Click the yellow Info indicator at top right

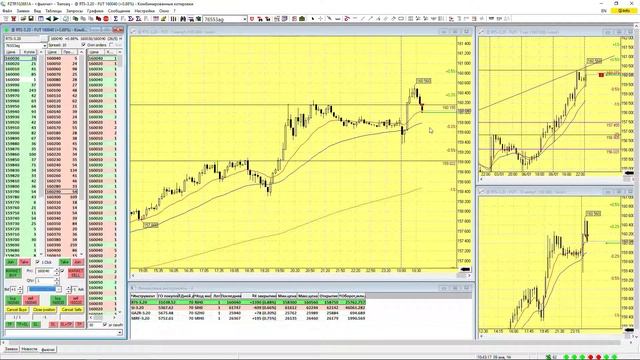[x=624, y=11]
